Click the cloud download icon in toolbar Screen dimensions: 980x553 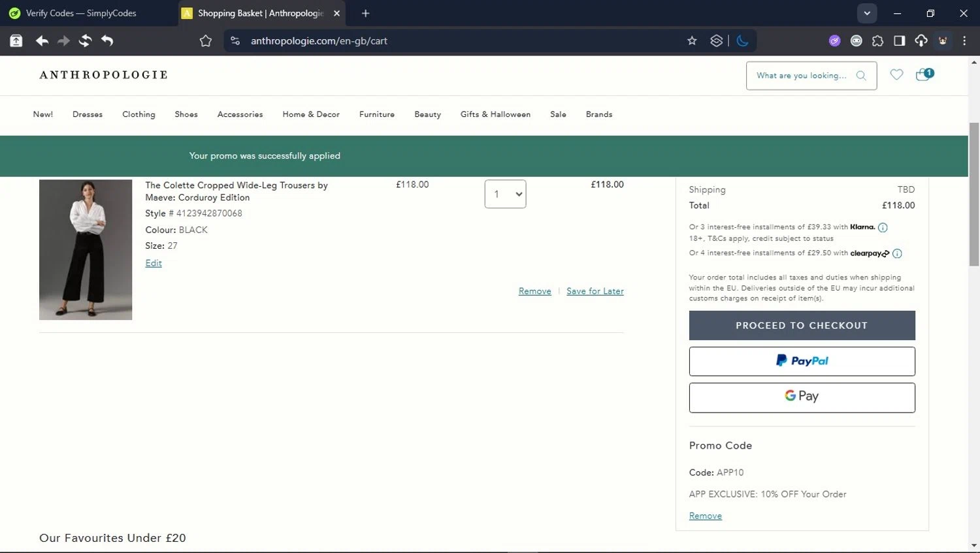pyautogui.click(x=921, y=41)
